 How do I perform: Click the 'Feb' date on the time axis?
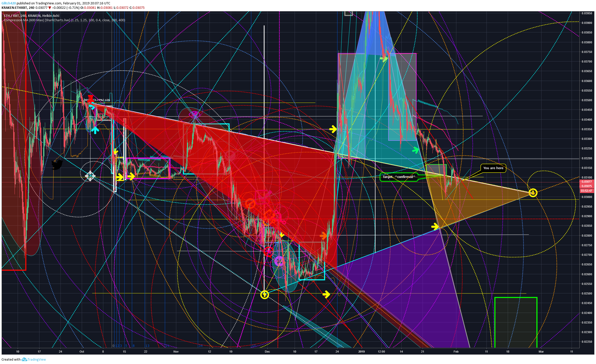[x=456, y=352]
